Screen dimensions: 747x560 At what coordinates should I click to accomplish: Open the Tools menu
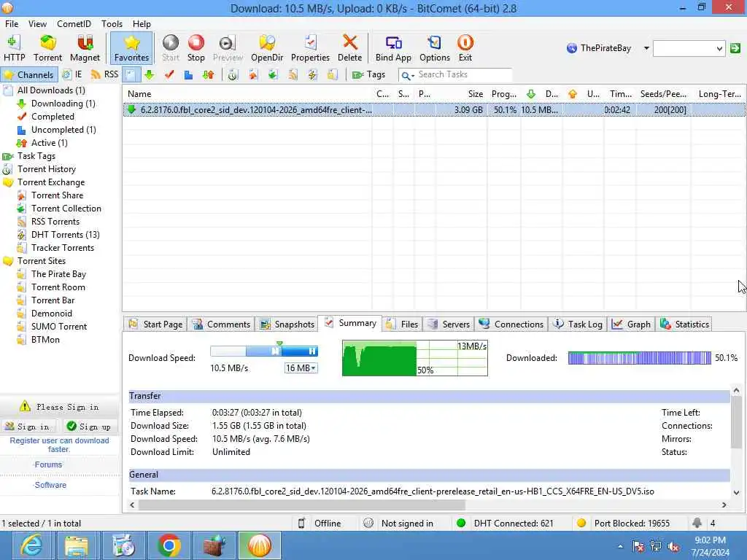point(112,24)
